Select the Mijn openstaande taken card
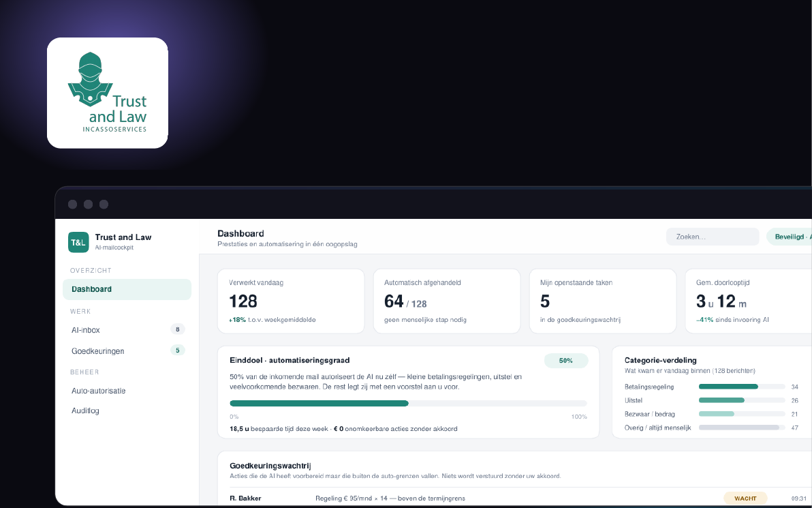This screenshot has height=508, width=812. [x=603, y=301]
